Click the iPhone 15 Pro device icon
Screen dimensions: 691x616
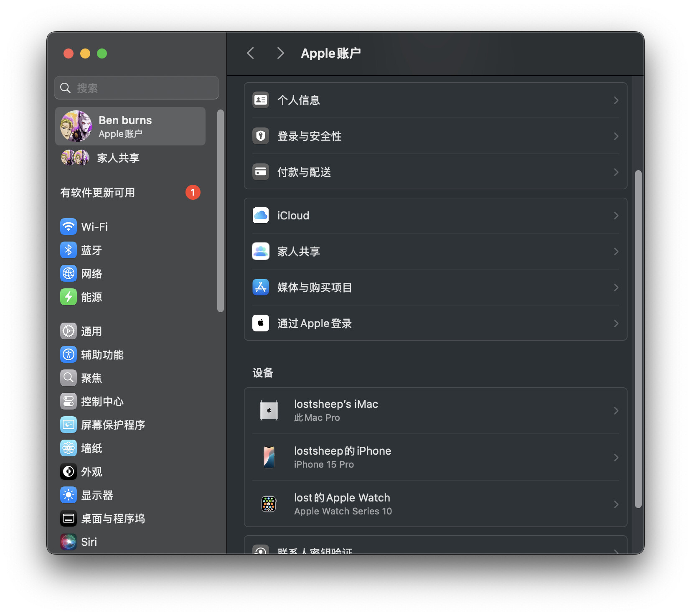pos(269,458)
